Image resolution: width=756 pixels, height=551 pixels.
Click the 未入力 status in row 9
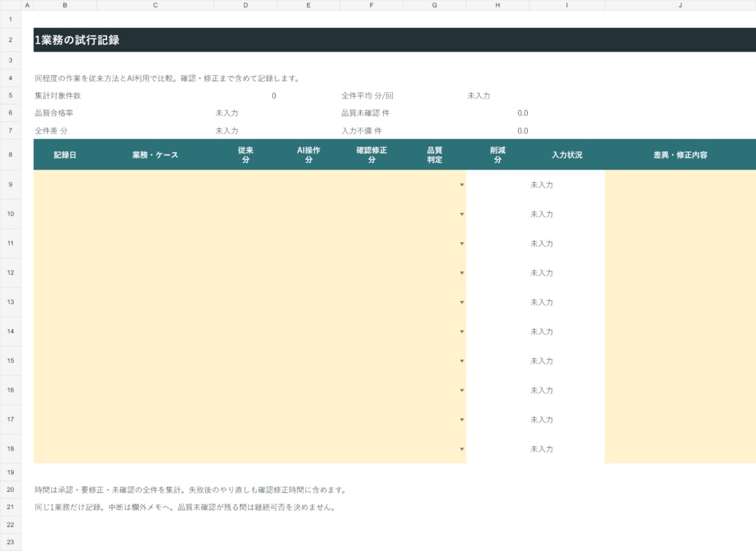(541, 185)
